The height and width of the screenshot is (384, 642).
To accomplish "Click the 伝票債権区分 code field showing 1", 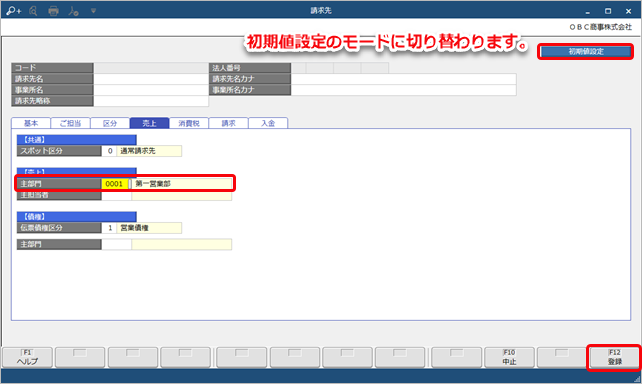I will pos(109,228).
